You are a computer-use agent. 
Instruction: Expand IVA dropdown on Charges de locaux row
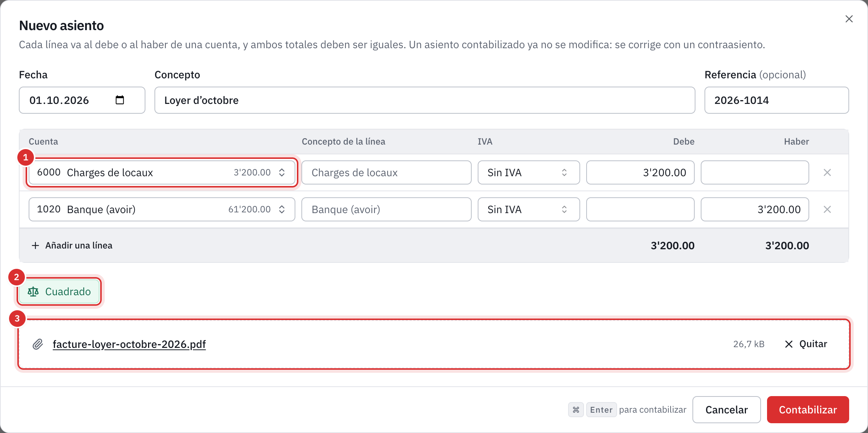click(x=529, y=172)
